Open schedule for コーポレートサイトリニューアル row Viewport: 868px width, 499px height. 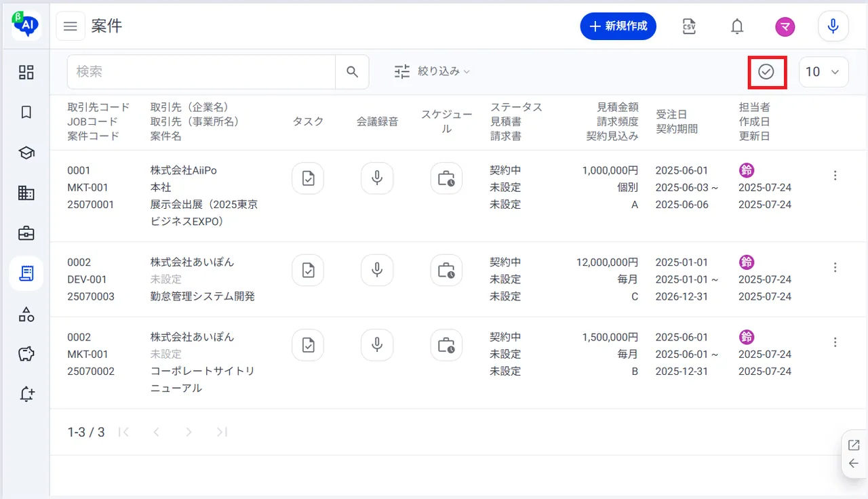coord(446,345)
